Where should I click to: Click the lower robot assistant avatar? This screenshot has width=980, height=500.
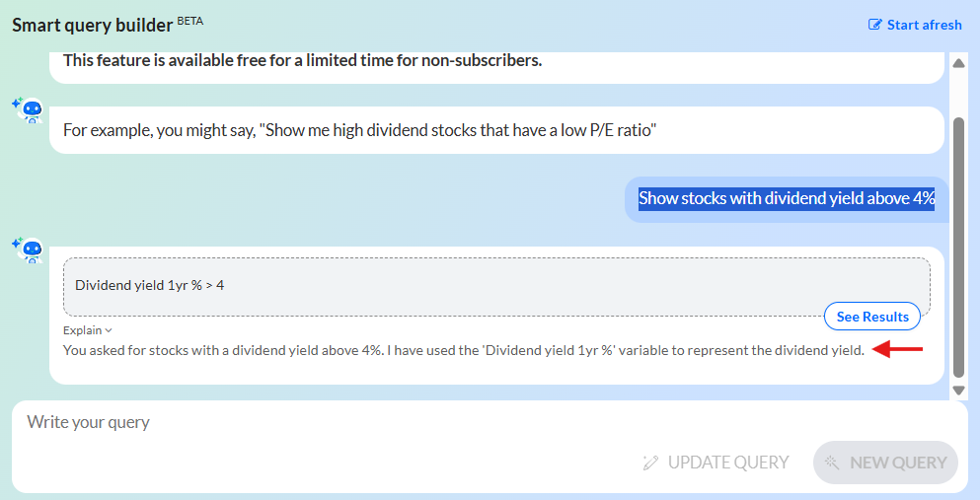27,250
